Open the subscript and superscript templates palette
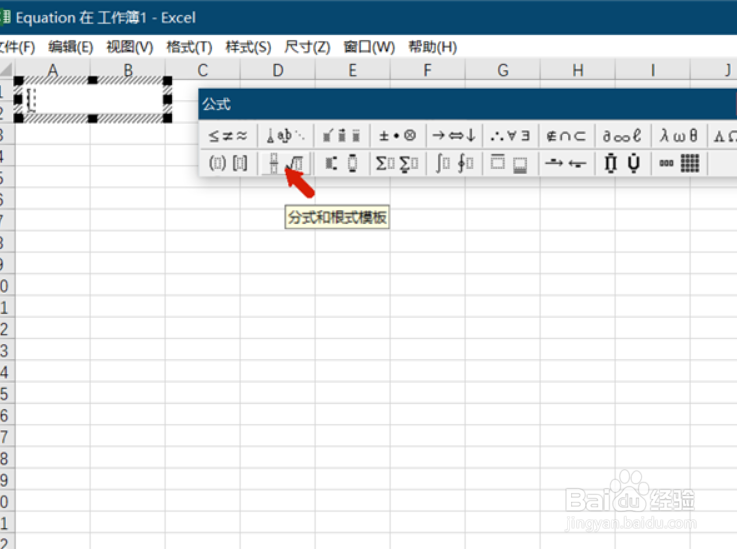 point(342,163)
